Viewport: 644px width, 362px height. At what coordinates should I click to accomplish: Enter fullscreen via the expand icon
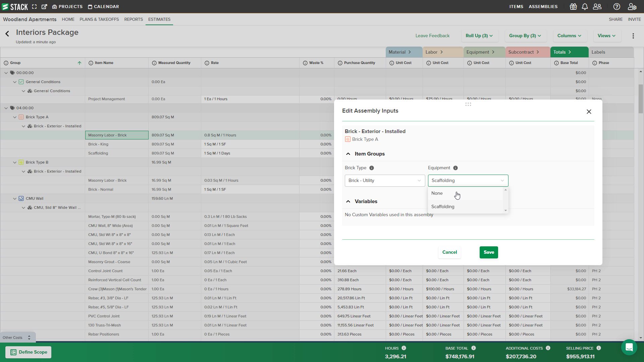click(35, 6)
